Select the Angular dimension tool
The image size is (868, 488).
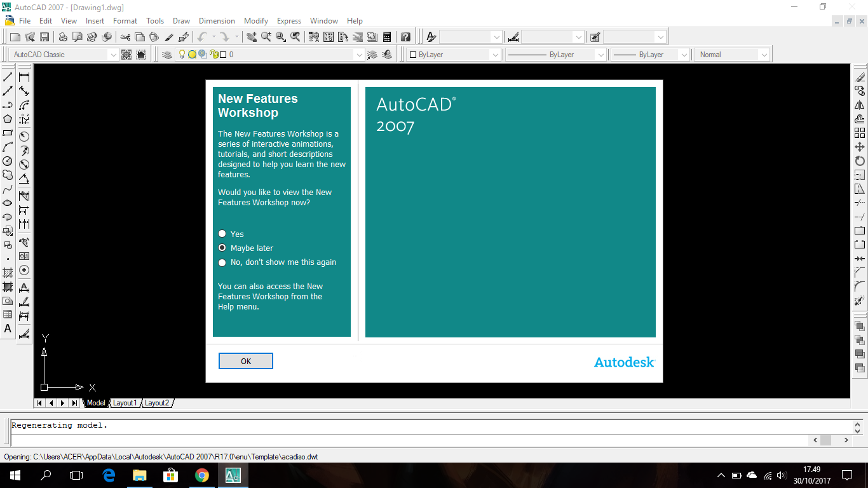click(24, 179)
